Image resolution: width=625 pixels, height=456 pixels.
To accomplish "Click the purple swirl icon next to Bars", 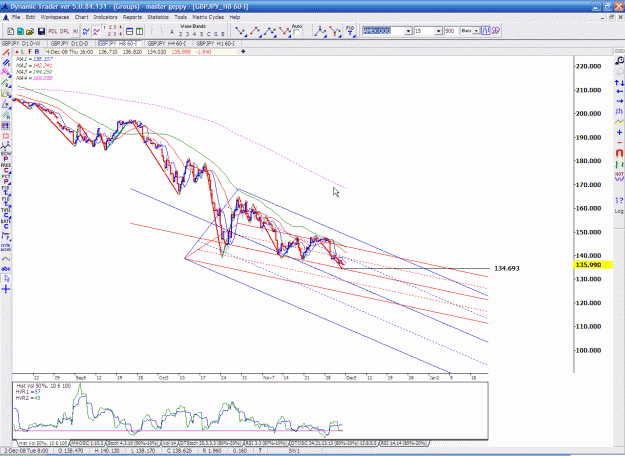I will click(x=495, y=31).
